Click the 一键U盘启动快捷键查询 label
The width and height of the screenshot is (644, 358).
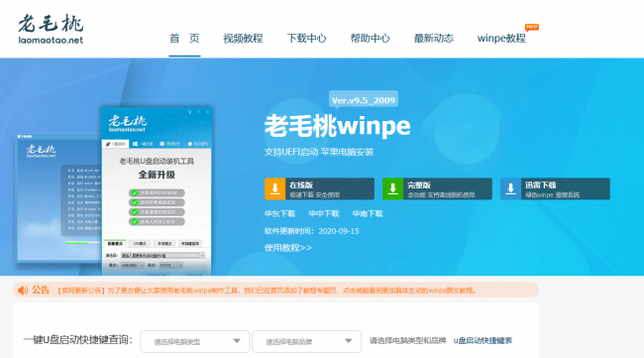pos(78,340)
